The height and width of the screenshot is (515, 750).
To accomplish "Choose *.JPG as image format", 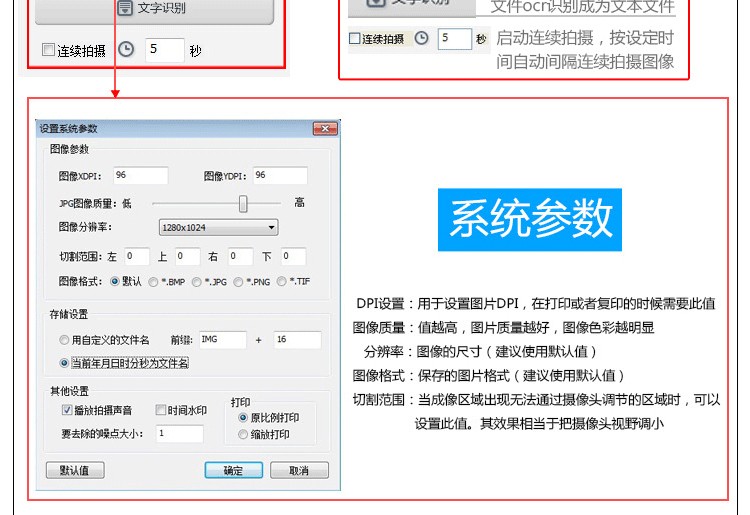I will tap(197, 282).
